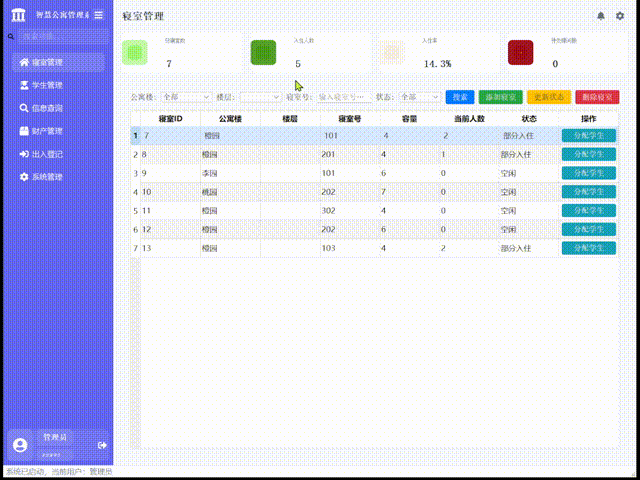Expand the 公寓楼 dropdown
The image size is (640, 480).
point(186,97)
